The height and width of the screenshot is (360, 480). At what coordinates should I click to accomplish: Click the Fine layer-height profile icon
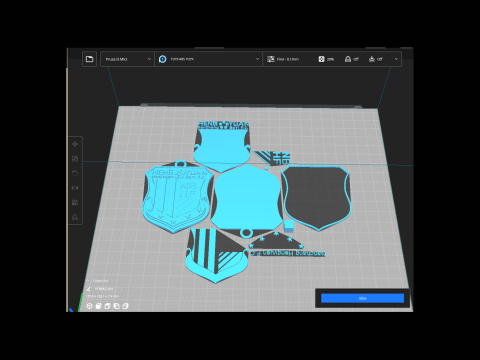pos(271,59)
